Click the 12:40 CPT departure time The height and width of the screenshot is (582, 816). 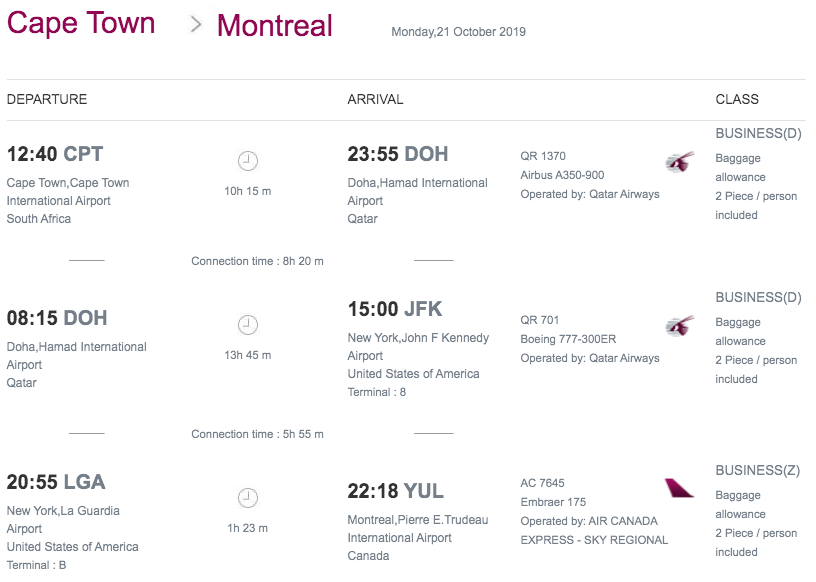tap(55, 154)
